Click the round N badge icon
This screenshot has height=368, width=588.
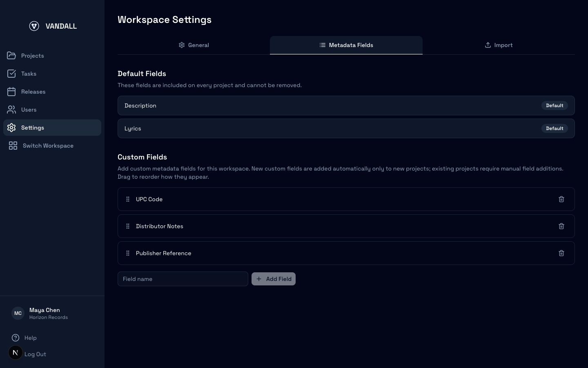[16, 352]
